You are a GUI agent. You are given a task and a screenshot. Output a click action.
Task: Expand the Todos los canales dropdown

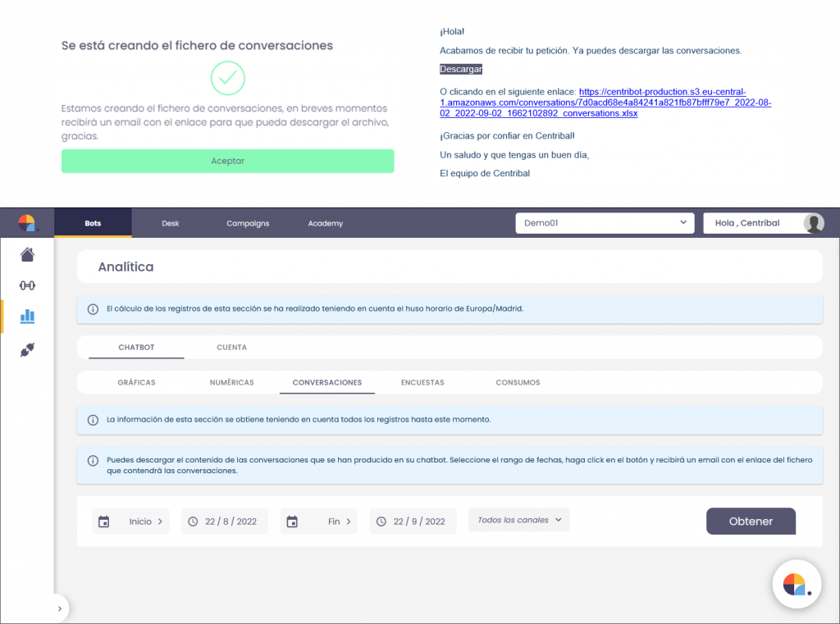(x=518, y=520)
